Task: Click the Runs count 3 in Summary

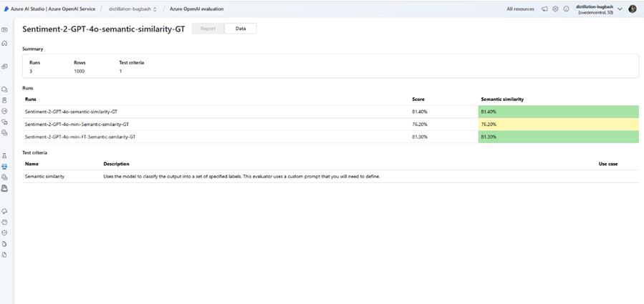Action: 31,72
